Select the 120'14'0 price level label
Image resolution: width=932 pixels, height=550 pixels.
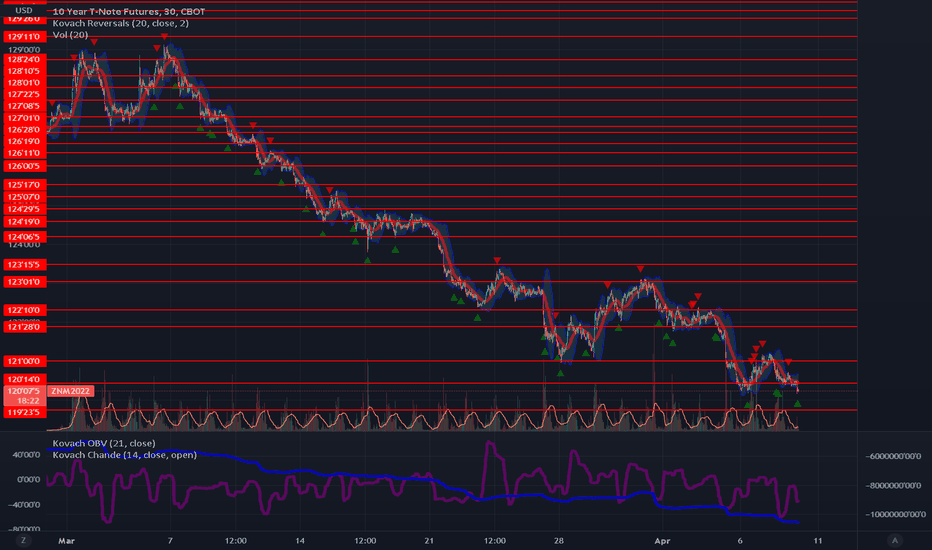coord(24,379)
